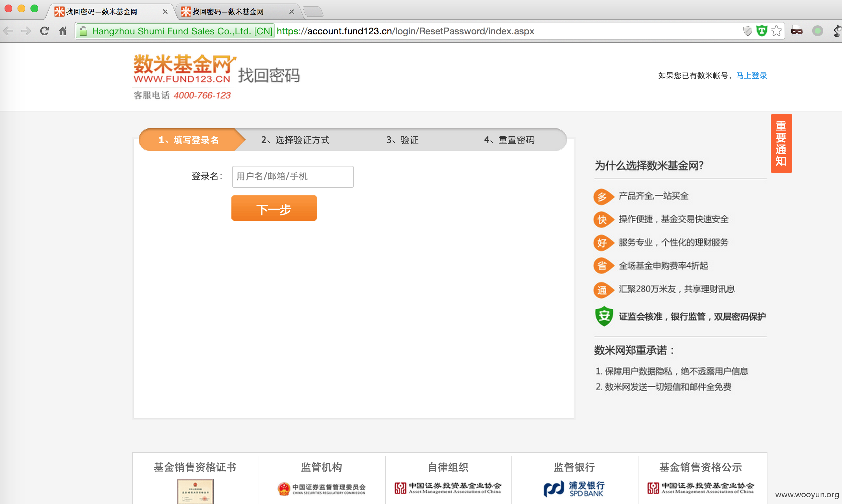This screenshot has width=842, height=504.
Task: Click the 数米网发送一切短信和邮件全免费 line
Action: pos(663,387)
